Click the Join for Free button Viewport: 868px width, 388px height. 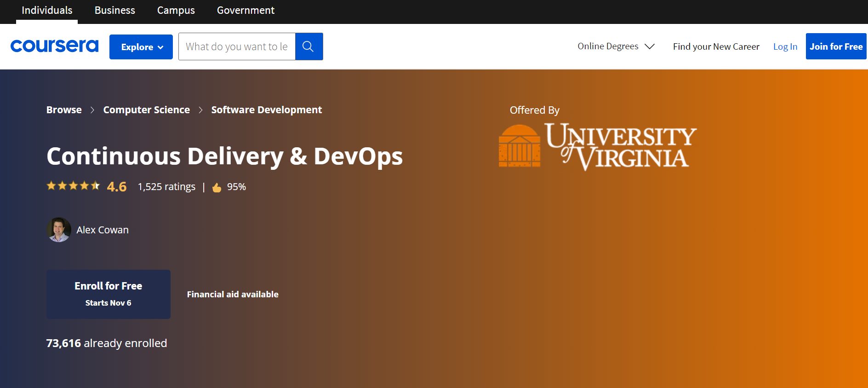tap(836, 46)
